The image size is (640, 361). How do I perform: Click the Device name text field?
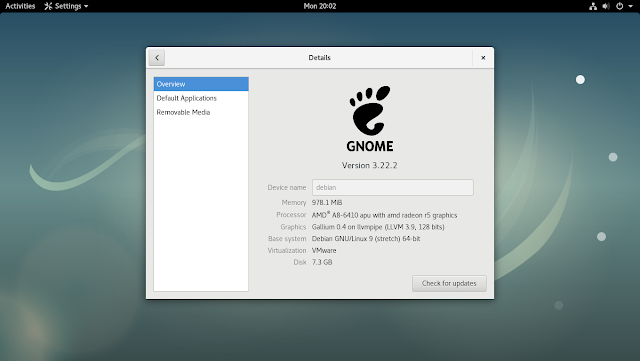(393, 187)
